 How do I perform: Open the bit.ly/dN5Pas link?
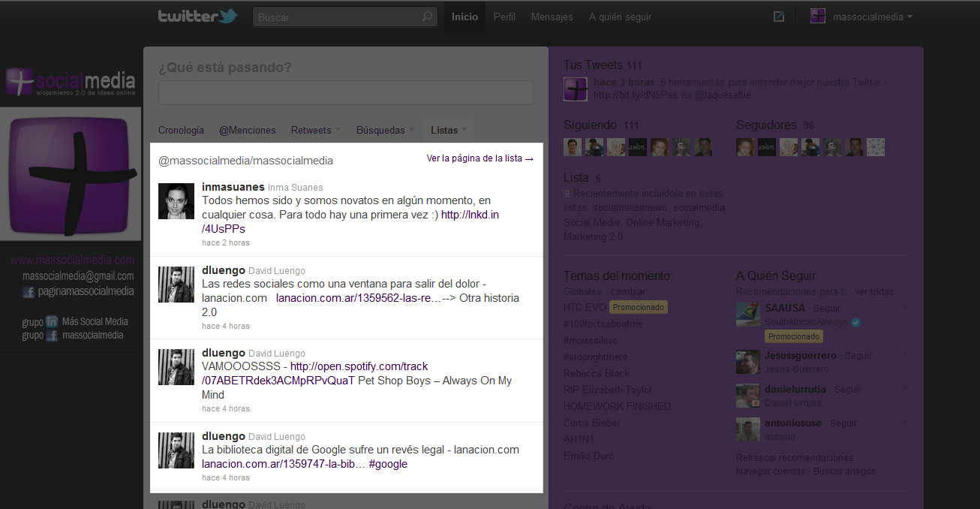click(636, 95)
